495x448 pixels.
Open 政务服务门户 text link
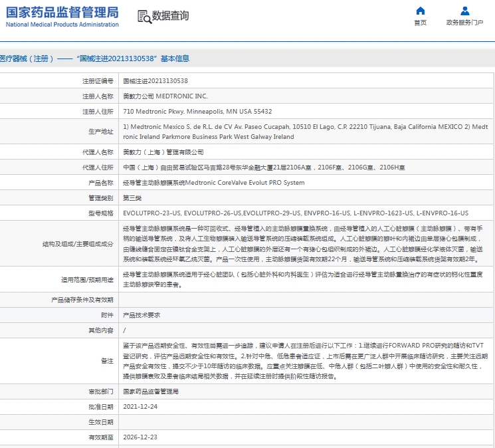[x=464, y=23]
